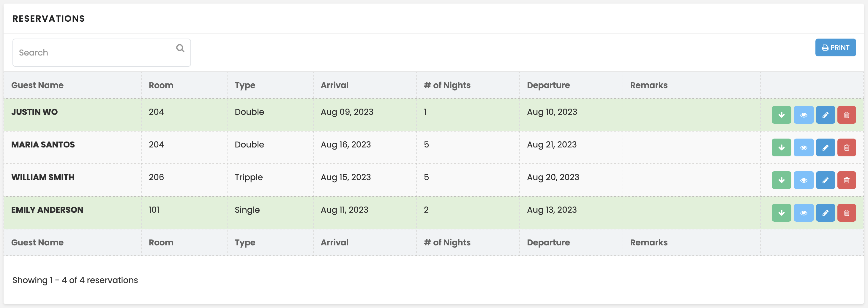868x308 pixels.
Task: View Justin Wo reservation via eye icon
Action: (803, 115)
